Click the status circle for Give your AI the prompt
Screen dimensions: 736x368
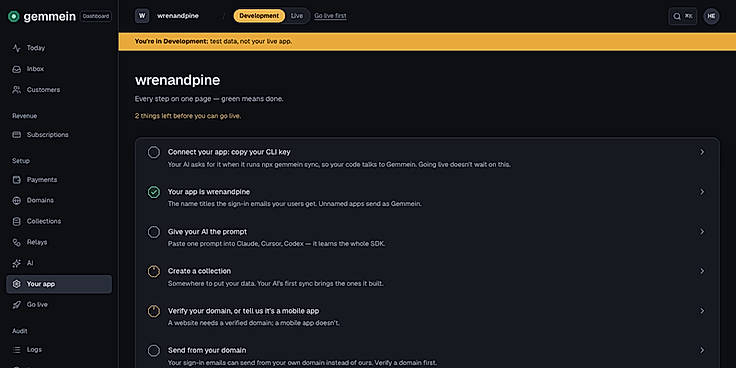(x=153, y=232)
